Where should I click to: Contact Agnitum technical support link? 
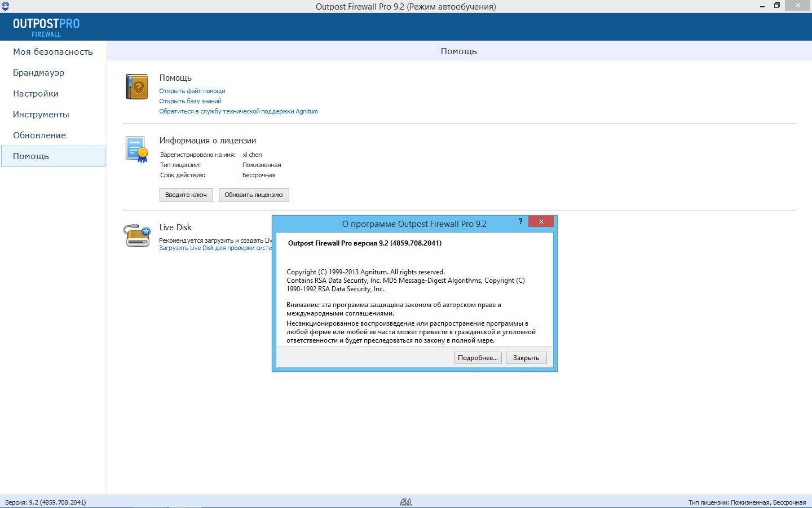(x=239, y=111)
